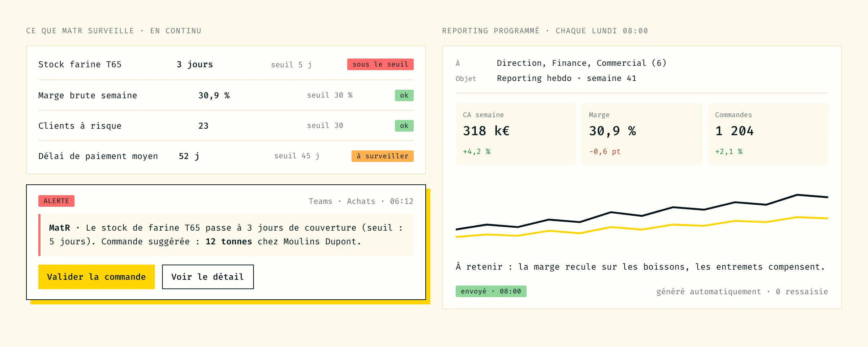Click the 'seuil 45 j' threshold text

tap(297, 156)
